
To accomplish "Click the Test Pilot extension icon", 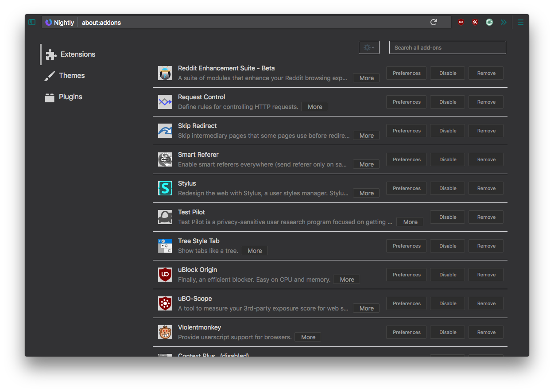I will tap(165, 217).
